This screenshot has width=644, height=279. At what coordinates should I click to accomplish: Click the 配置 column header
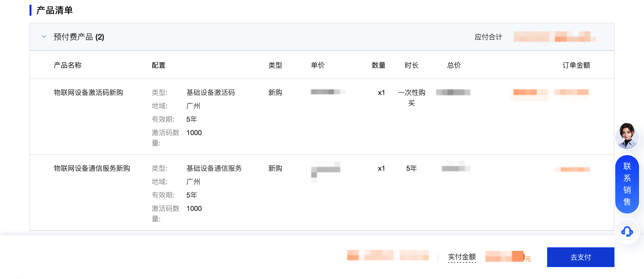158,65
